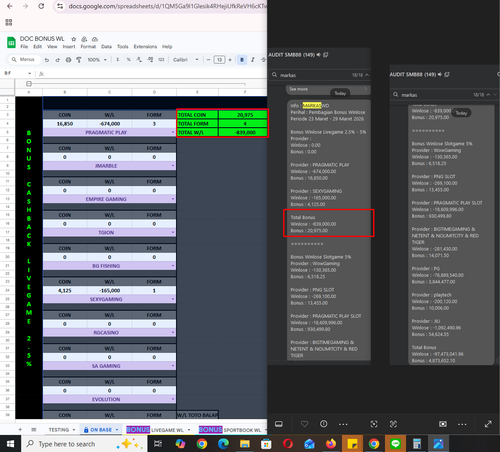
Task: Click the Menus search box in toolbar
Action: (x=23, y=60)
